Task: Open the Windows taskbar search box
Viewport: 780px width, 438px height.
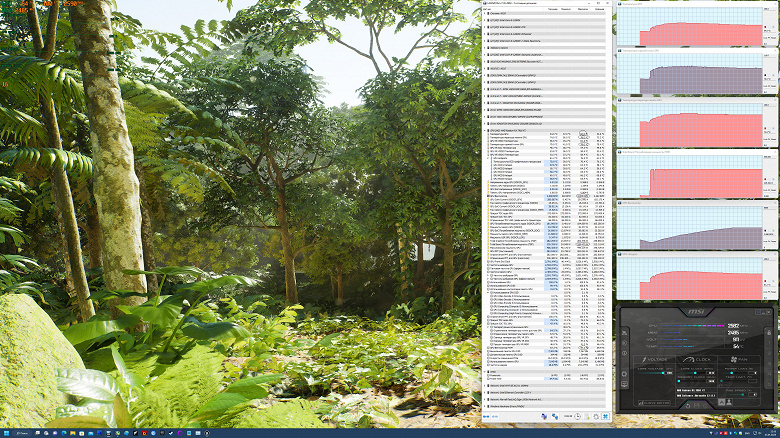Action: (22, 433)
